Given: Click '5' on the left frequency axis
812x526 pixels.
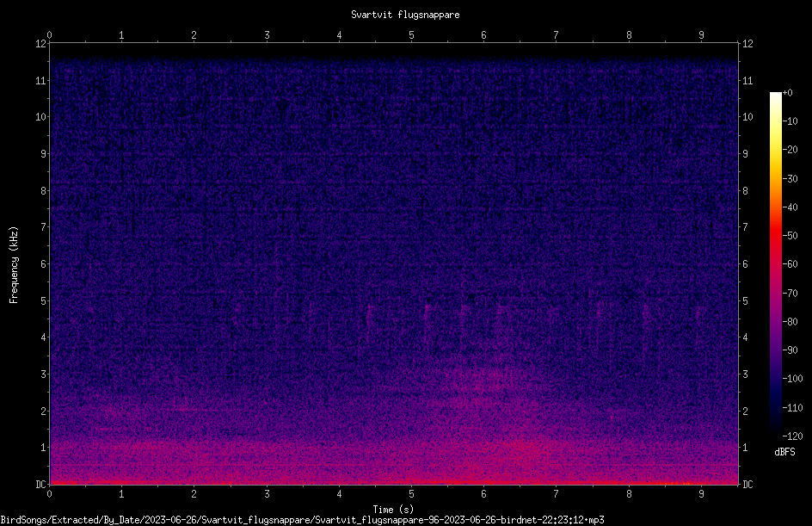Looking at the screenshot, I should pyautogui.click(x=43, y=300).
